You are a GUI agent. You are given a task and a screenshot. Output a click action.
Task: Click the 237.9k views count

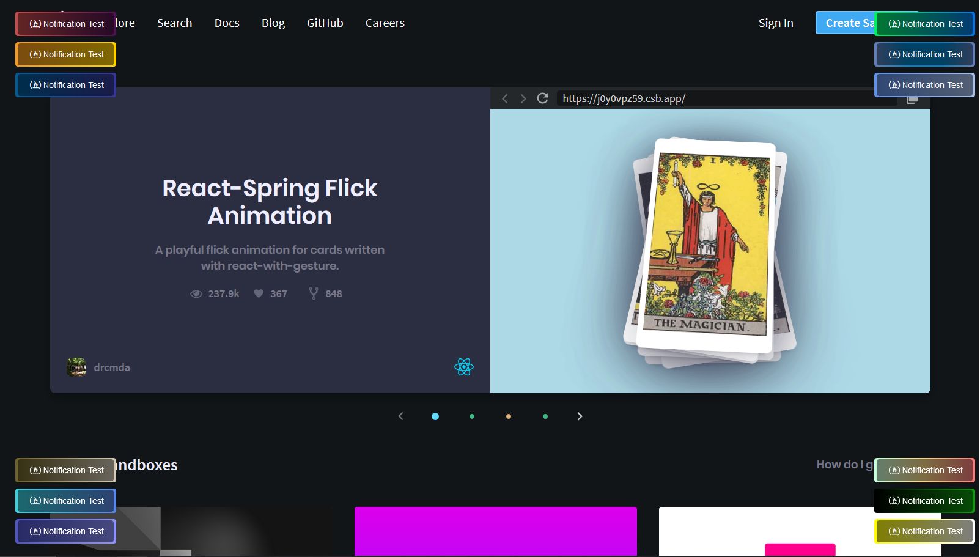(224, 294)
